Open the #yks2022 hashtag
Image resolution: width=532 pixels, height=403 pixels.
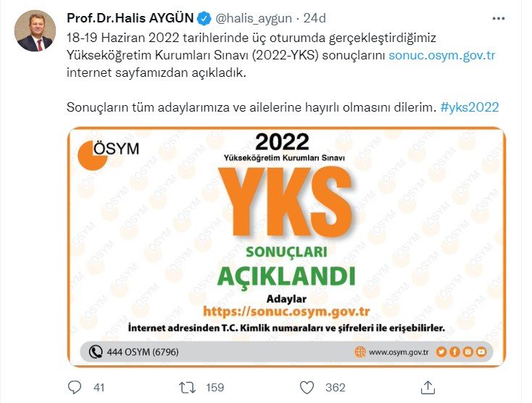pos(470,107)
